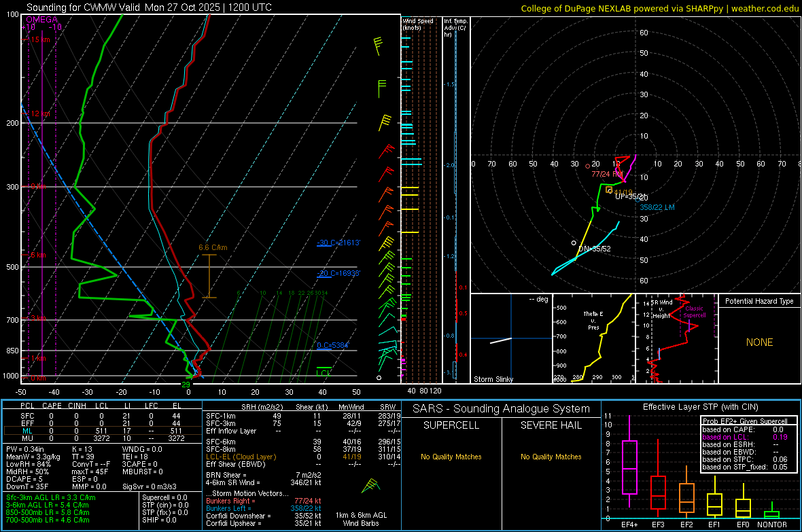This screenshot has width=802, height=532.
Task: Click the SR Wind v. Height inset title
Action: pyautogui.click(x=661, y=309)
